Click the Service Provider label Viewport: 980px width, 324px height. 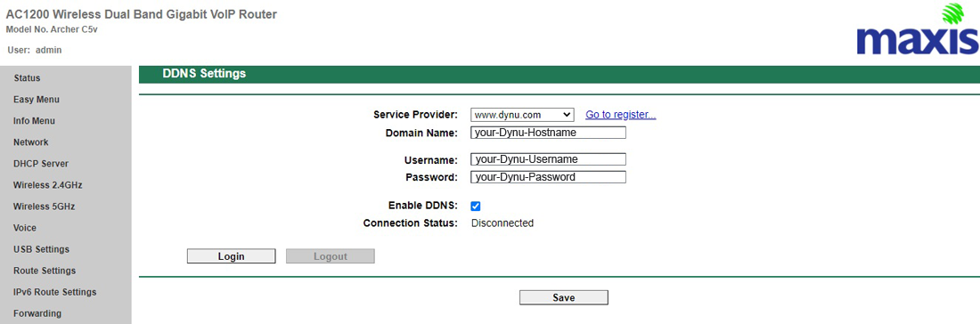click(416, 115)
